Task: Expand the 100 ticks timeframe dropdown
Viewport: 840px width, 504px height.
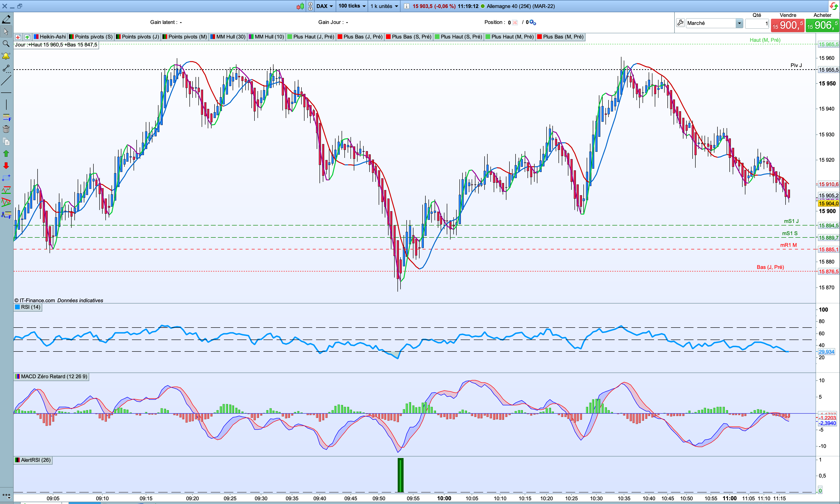Action: pyautogui.click(x=352, y=6)
